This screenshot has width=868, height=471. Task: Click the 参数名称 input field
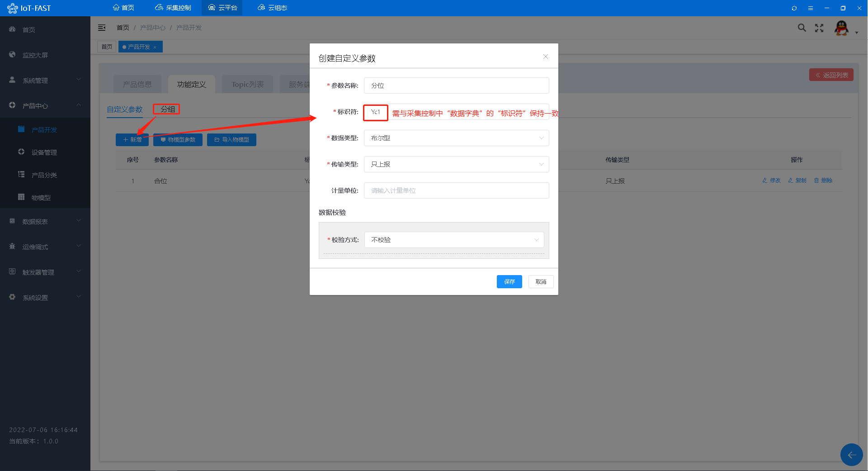(x=457, y=86)
